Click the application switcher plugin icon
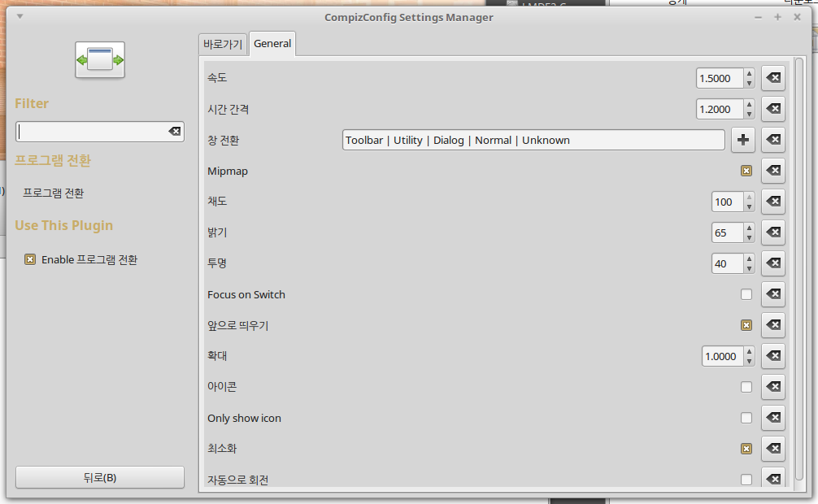Image resolution: width=818 pixels, height=504 pixels. [x=100, y=60]
